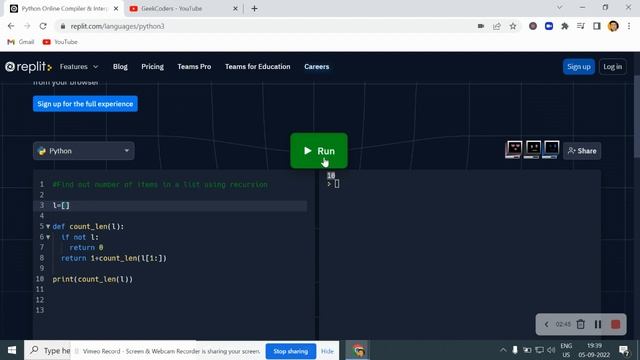Open a new browser tab
This screenshot has height=360, width=640.
pyautogui.click(x=254, y=9)
